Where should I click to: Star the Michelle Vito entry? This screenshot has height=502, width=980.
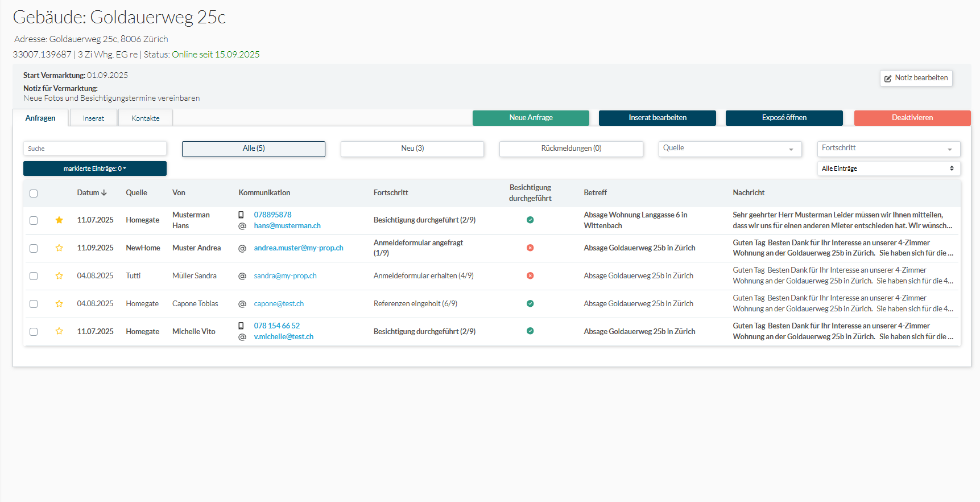click(59, 331)
